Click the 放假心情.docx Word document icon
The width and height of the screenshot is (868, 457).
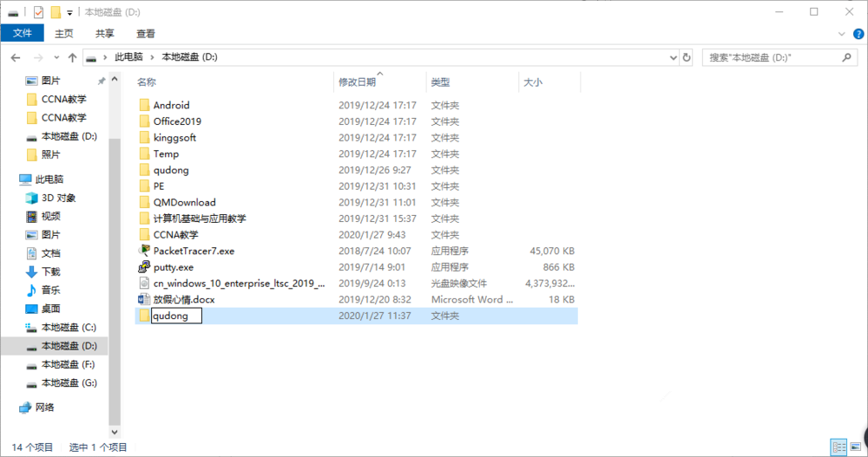(144, 299)
